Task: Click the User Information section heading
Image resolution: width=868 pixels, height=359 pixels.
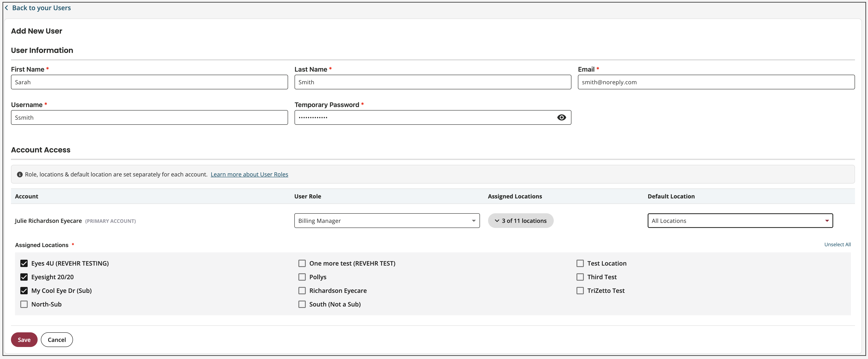Action: coord(42,50)
